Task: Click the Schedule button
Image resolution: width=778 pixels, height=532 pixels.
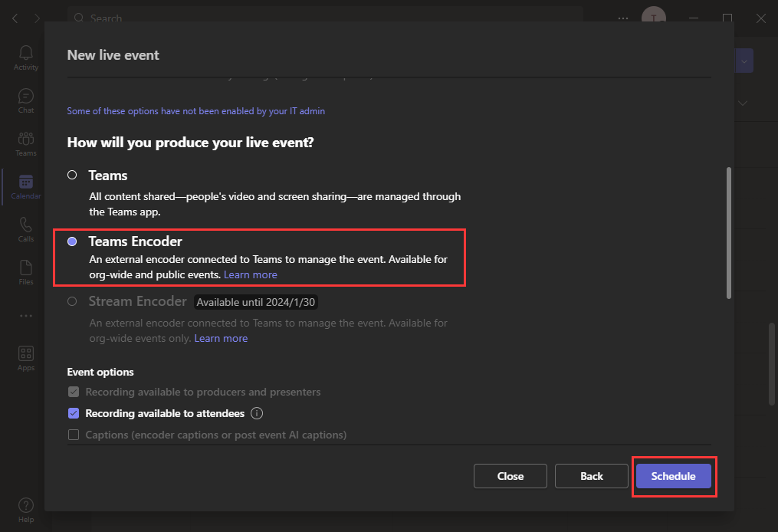Action: [x=673, y=476]
